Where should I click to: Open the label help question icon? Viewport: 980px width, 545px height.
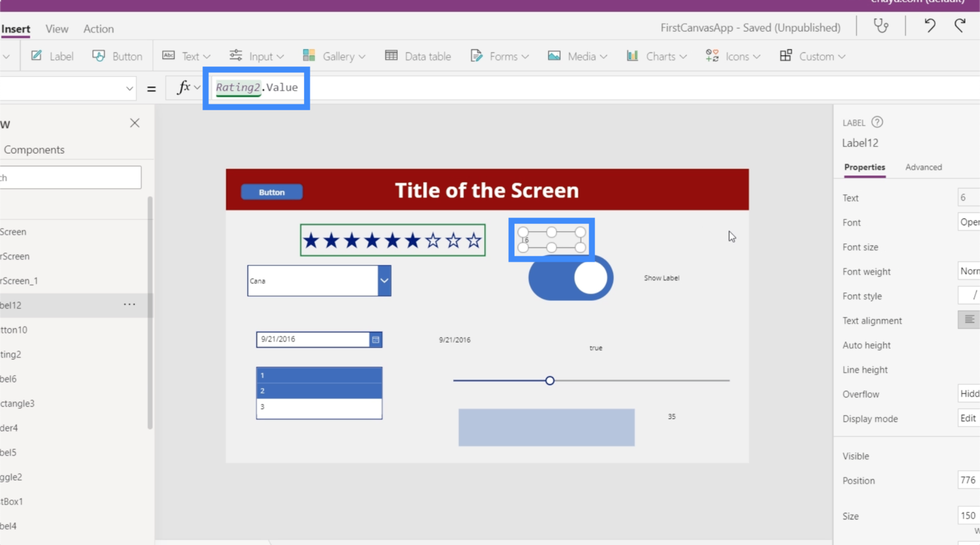(877, 122)
